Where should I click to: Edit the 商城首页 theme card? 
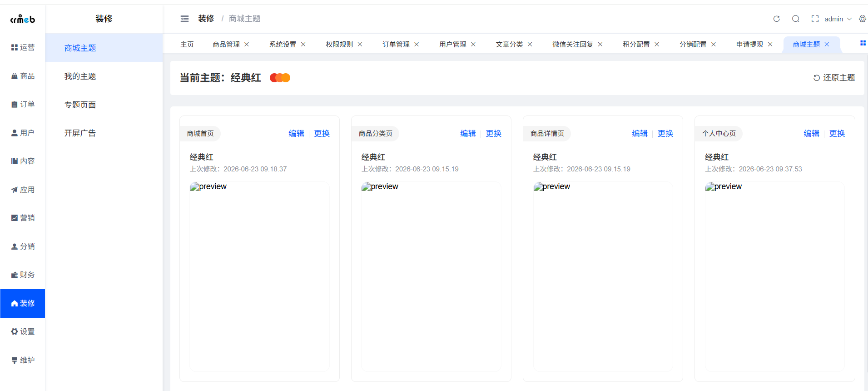tap(296, 133)
